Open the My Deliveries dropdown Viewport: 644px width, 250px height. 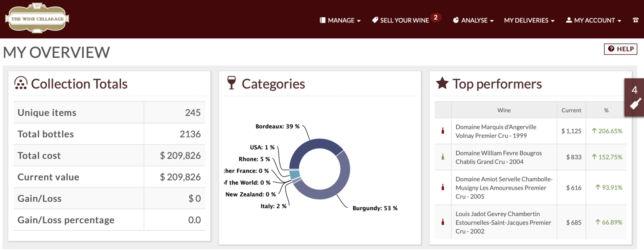(x=529, y=20)
